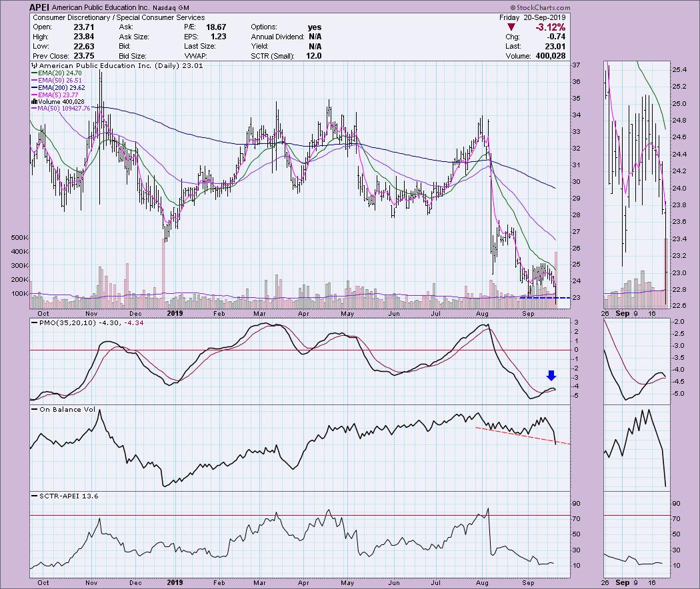Viewport: 700px width, 589px height.
Task: Click Consumer Discretionary / Special Consumer Services sector line
Action: pos(119,17)
